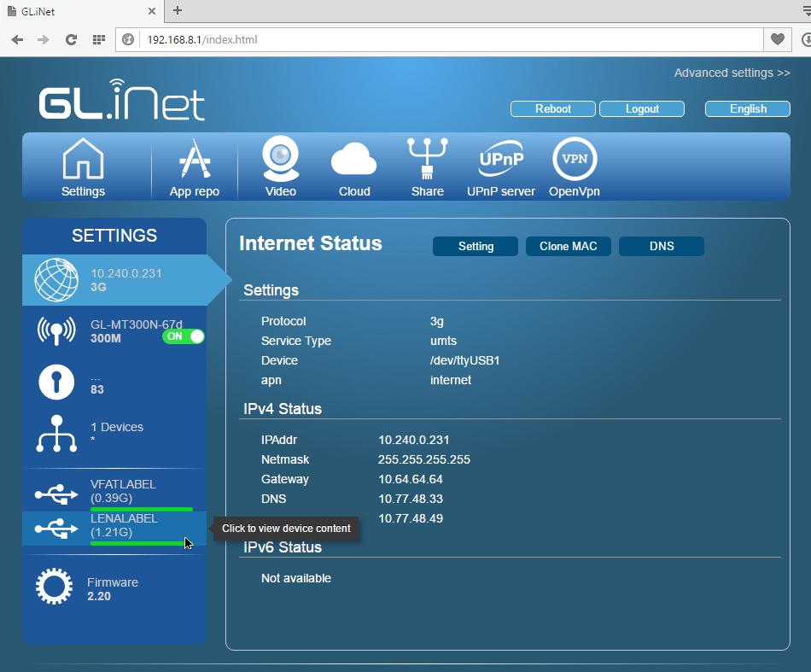
Task: Click the Netmask value 255.255.255.255
Action: coord(424,460)
